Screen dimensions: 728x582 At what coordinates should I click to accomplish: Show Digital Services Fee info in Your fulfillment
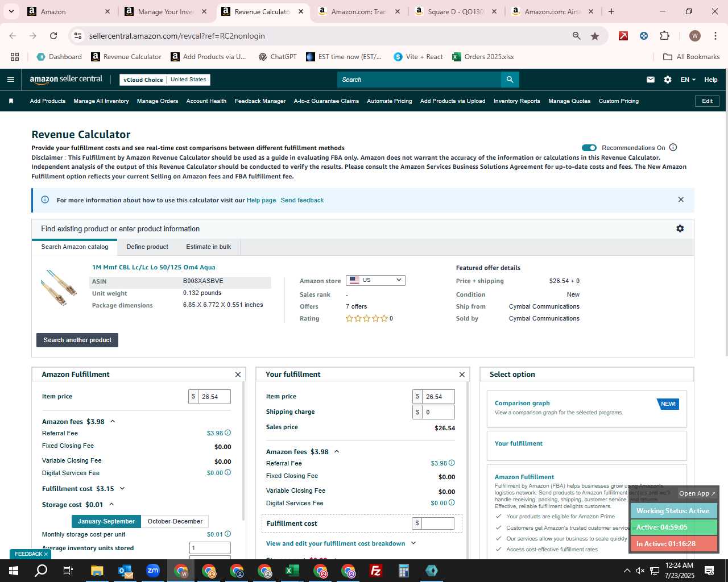pyautogui.click(x=452, y=503)
